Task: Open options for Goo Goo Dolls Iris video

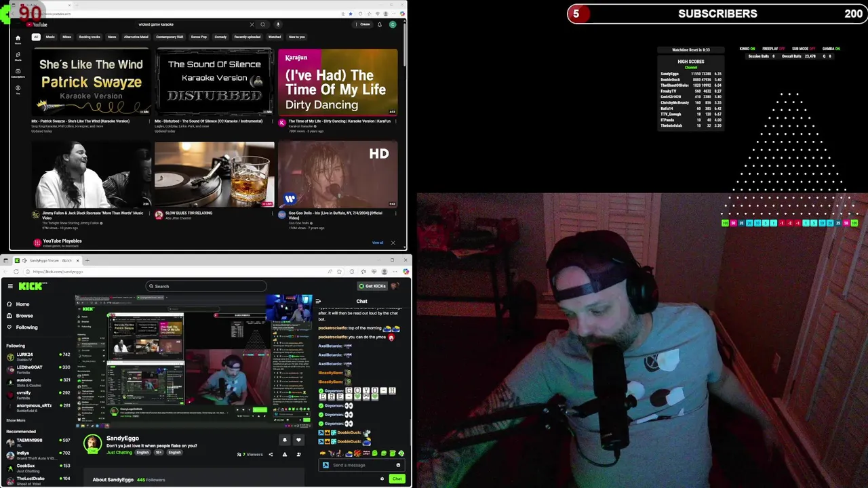Action: (396, 213)
